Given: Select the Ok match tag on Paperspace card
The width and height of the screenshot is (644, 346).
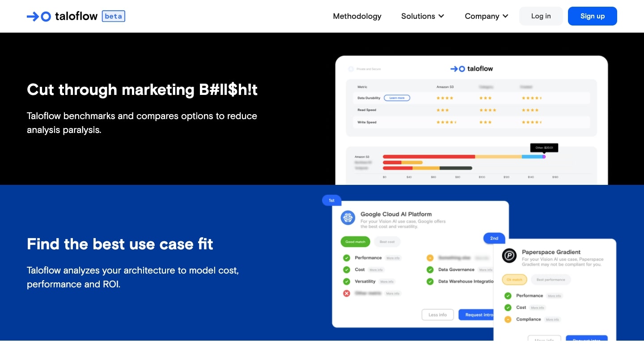Looking at the screenshot, I should point(515,280).
